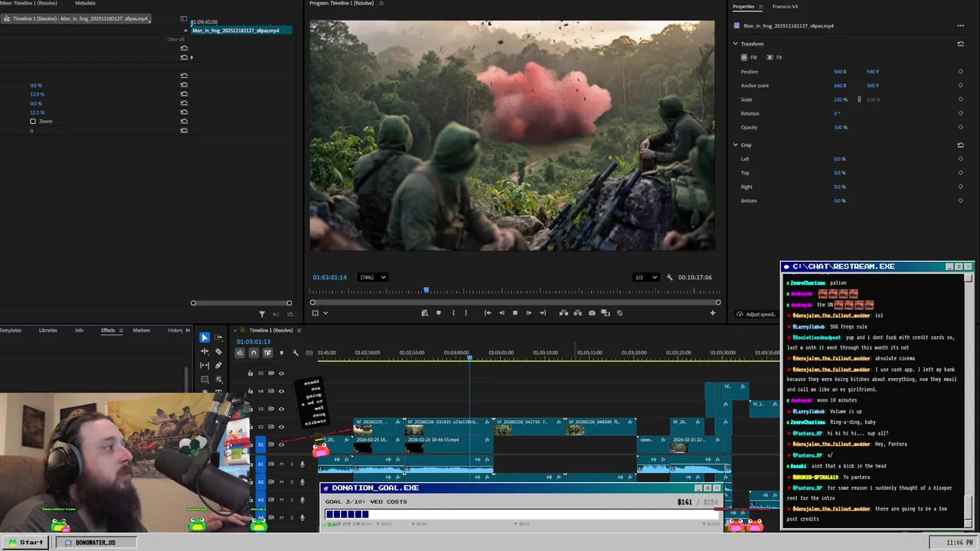Toggle V3 track eye visibility

click(281, 409)
